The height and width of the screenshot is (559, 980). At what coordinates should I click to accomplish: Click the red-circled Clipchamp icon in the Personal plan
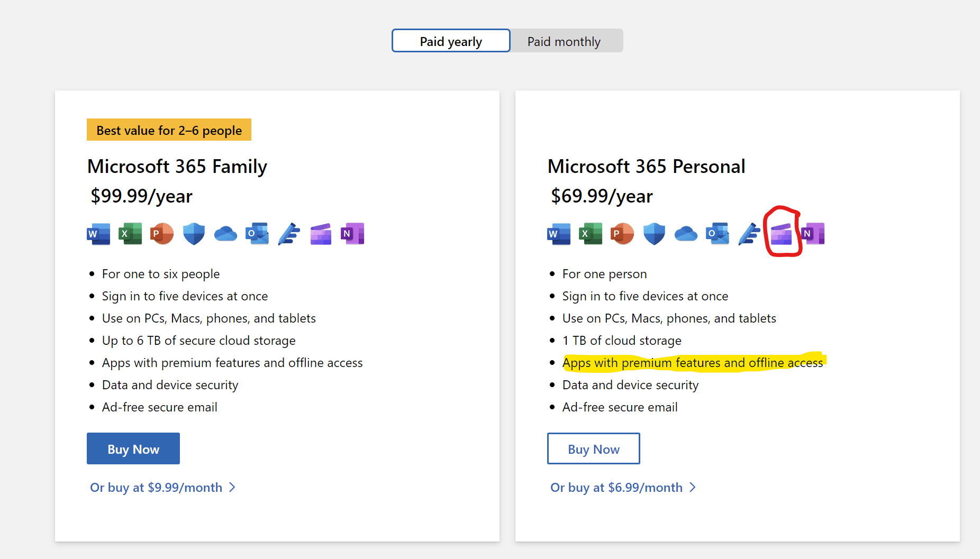click(781, 234)
